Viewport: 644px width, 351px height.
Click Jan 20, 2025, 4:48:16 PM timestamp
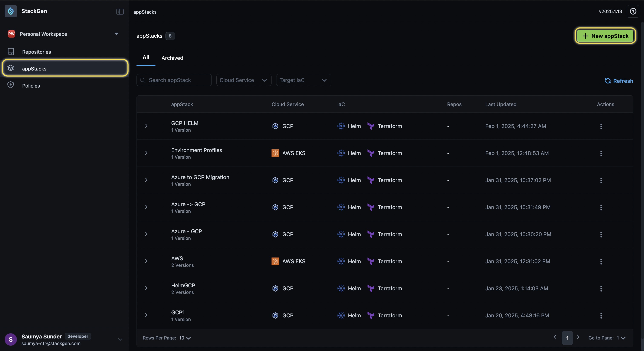point(517,315)
